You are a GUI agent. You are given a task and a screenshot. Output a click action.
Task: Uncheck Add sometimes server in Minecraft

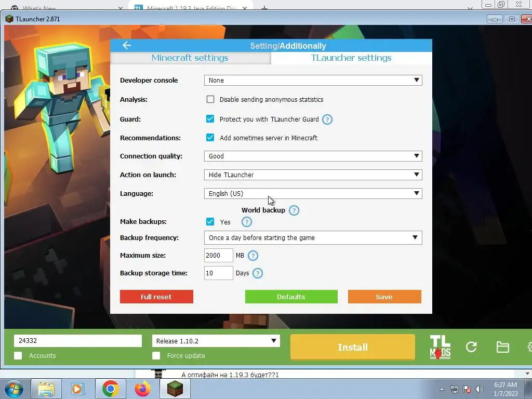pos(210,137)
